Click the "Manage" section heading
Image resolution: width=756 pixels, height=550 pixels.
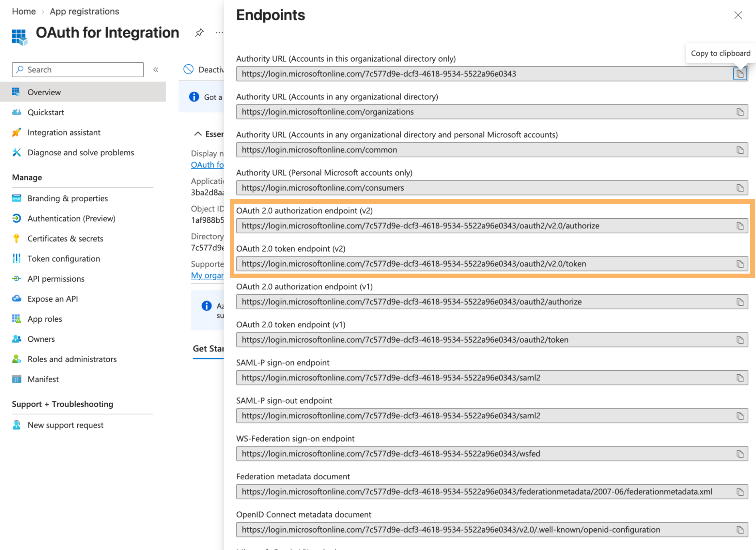27,177
